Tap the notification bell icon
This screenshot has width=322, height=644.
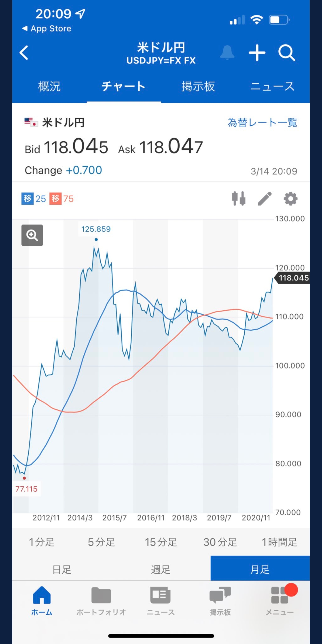coord(227,53)
